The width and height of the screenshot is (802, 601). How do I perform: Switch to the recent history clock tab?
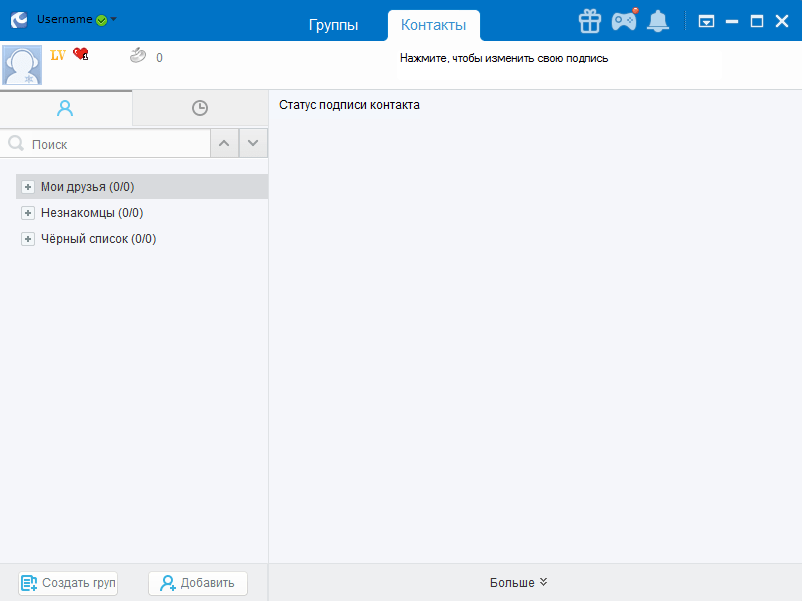tap(200, 108)
